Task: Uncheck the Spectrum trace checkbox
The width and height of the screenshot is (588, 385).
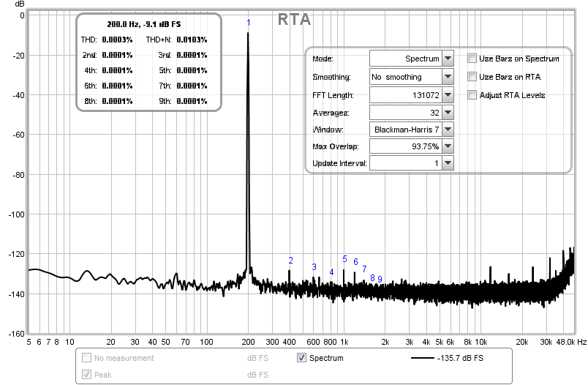Action: tap(301, 358)
